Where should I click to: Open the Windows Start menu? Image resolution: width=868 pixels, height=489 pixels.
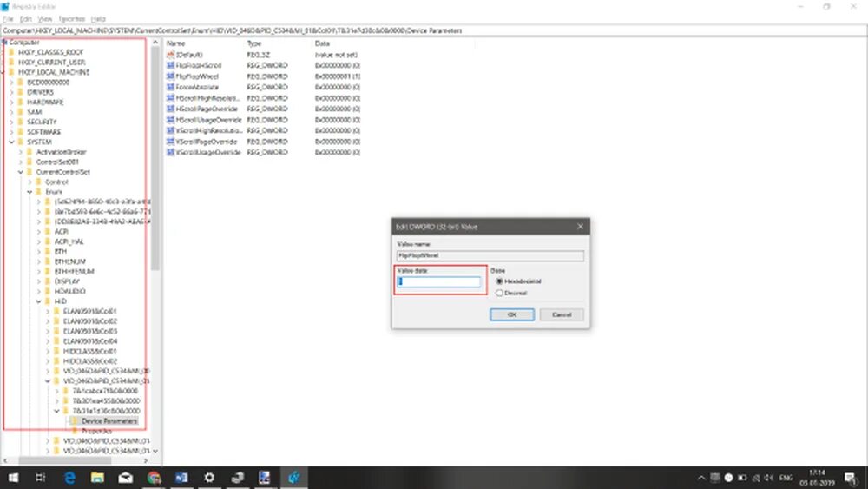(13, 478)
